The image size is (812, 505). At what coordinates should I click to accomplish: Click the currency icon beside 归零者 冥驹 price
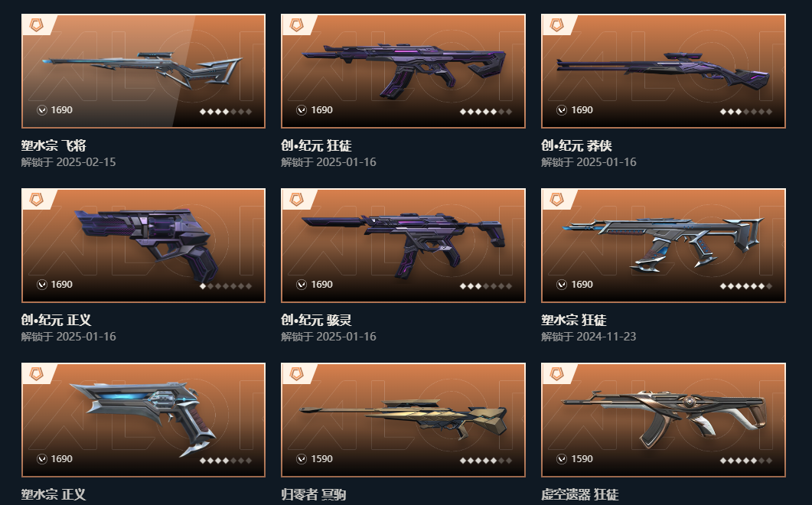tap(302, 459)
